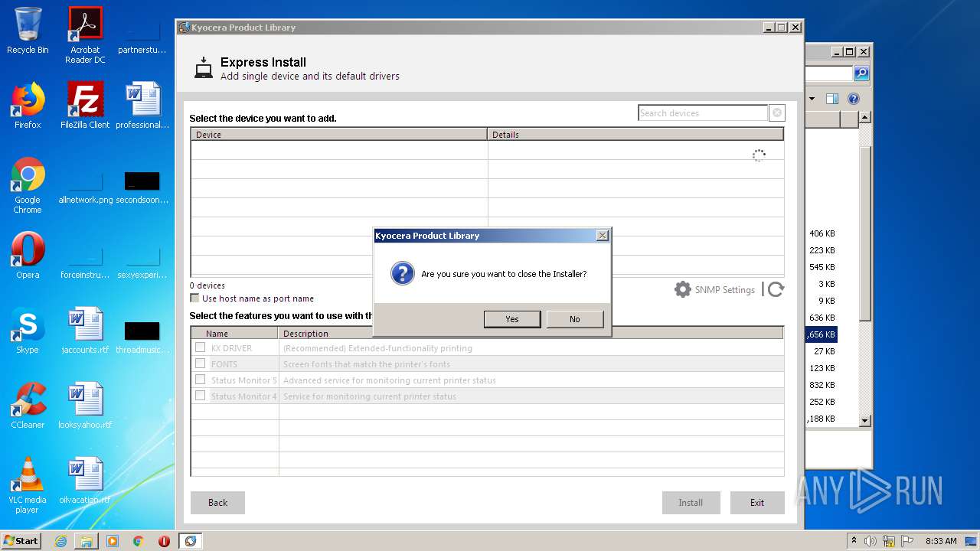980x551 pixels.
Task: Click the search icon in the background Explorer window
Action: pos(862,73)
